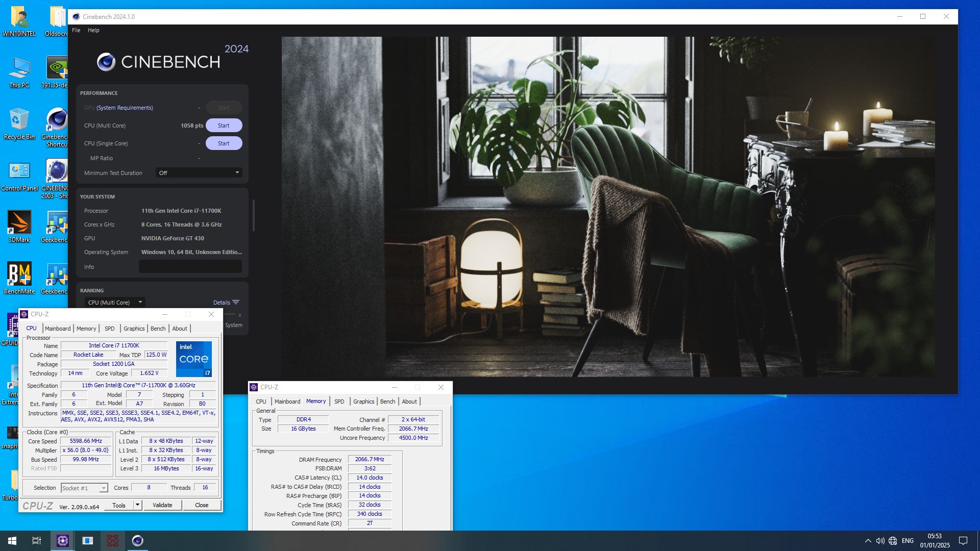Click the Code Name Rocket Lake value
Screen dimensions: 980x551
88,355
